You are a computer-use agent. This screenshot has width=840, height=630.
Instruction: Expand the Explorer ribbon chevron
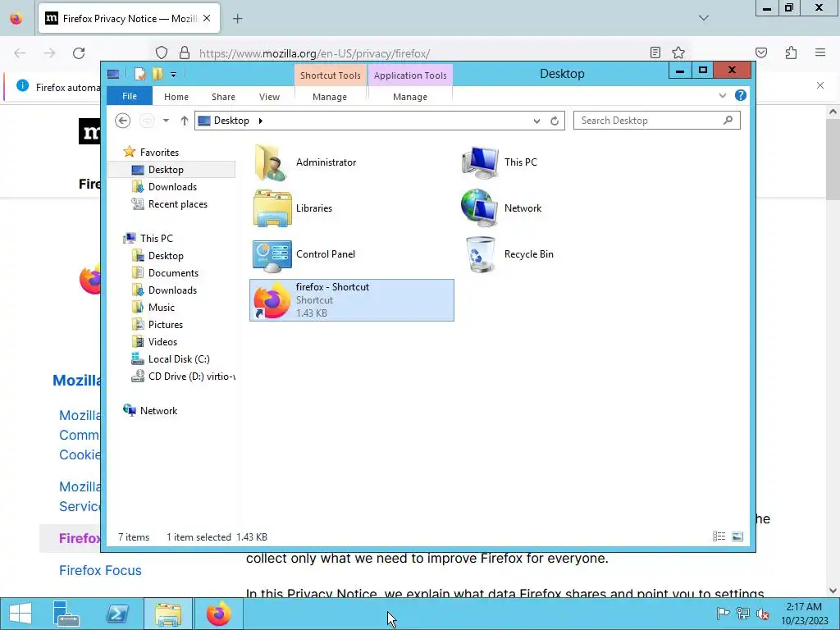(722, 96)
